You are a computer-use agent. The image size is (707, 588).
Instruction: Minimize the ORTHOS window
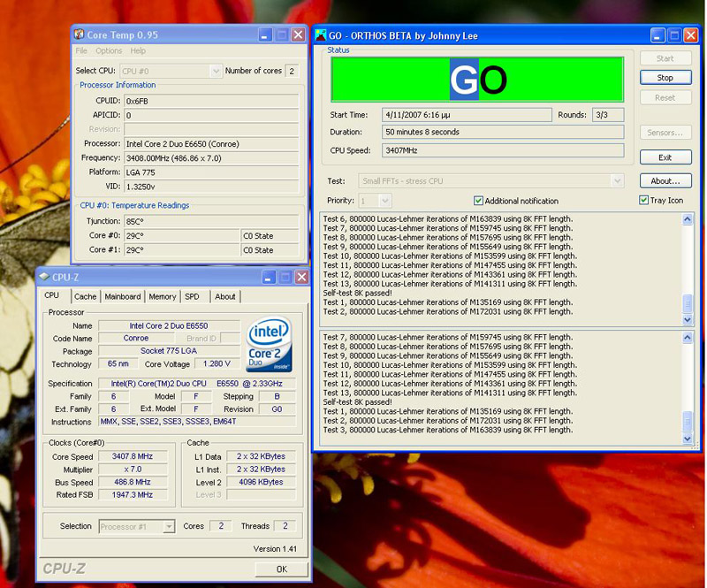[658, 35]
